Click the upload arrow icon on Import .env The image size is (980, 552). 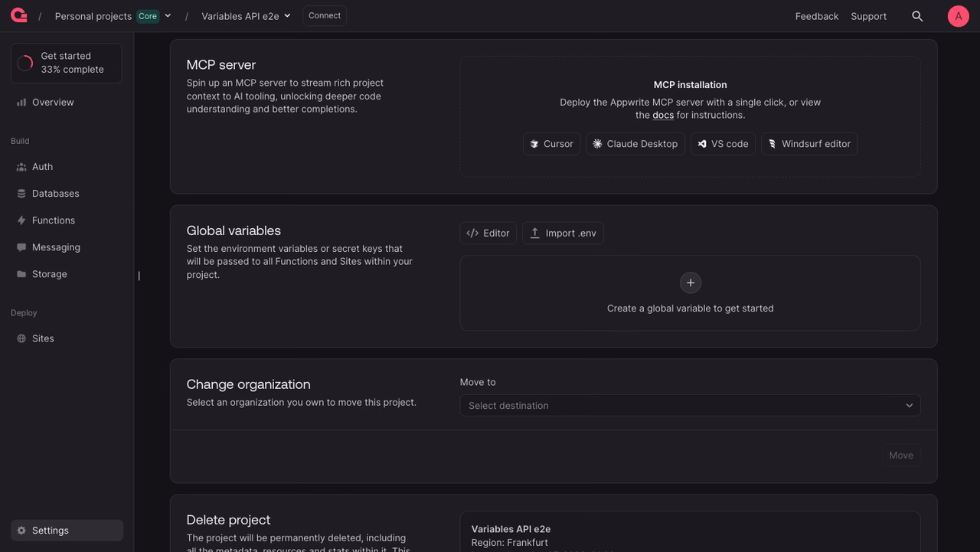pos(535,233)
